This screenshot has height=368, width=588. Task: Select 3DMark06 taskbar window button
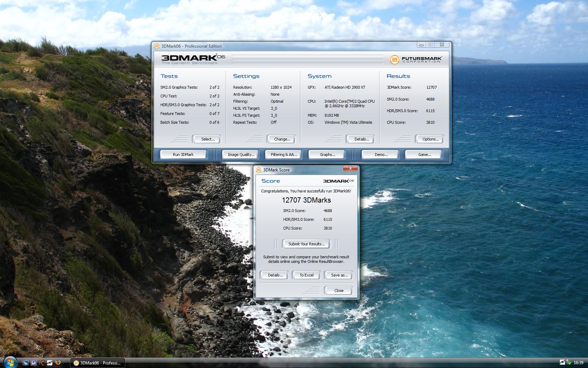coord(98,363)
